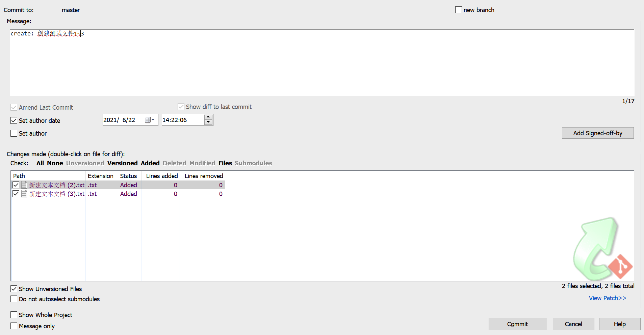Enable Message only option
Screen dimensions: 644x335
(x=14, y=326)
